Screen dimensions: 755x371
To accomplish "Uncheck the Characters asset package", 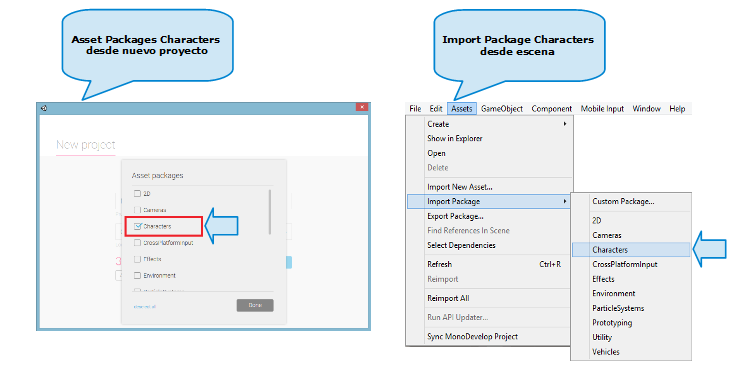I will (137, 226).
